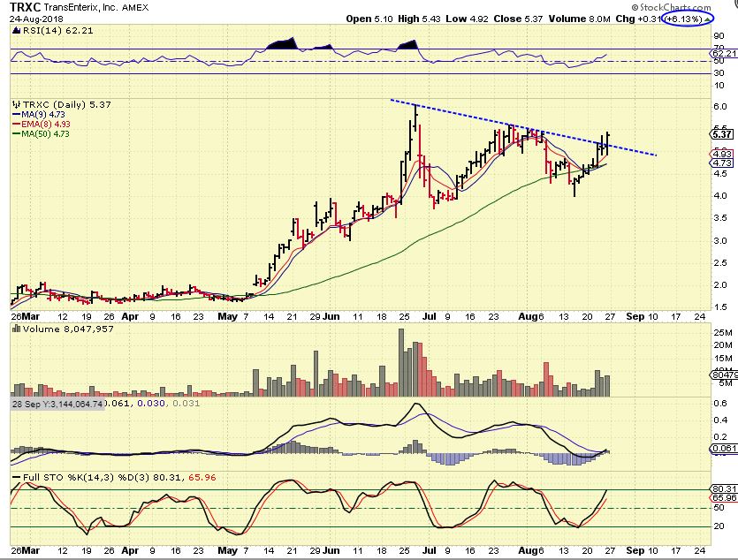Click the Chg +0.31 value
The image size is (738, 560).
pos(638,19)
